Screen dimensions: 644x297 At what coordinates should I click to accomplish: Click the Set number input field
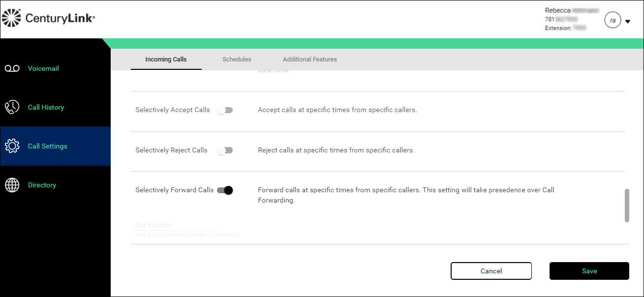tap(174, 225)
